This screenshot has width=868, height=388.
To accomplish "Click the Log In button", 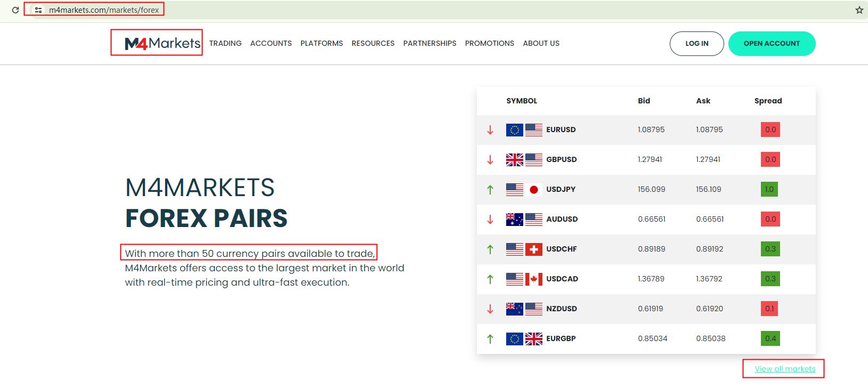I will tap(697, 44).
